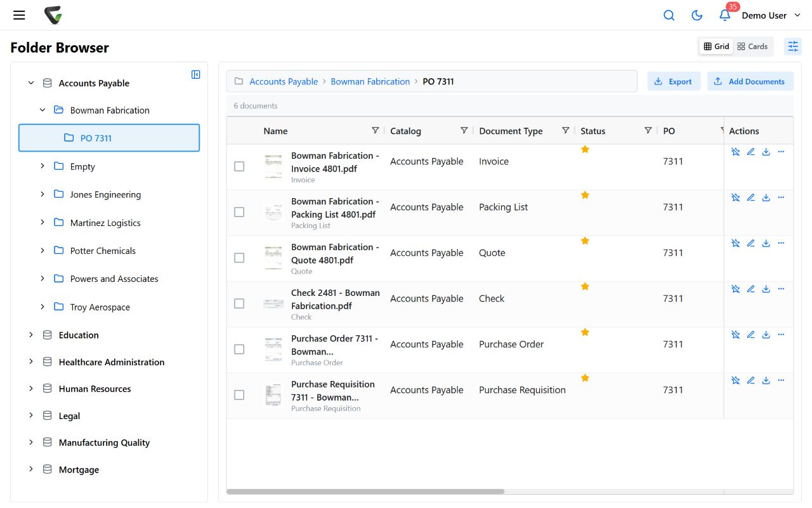Switch to Grid view
Screen dimensions: 812x508
click(x=716, y=46)
